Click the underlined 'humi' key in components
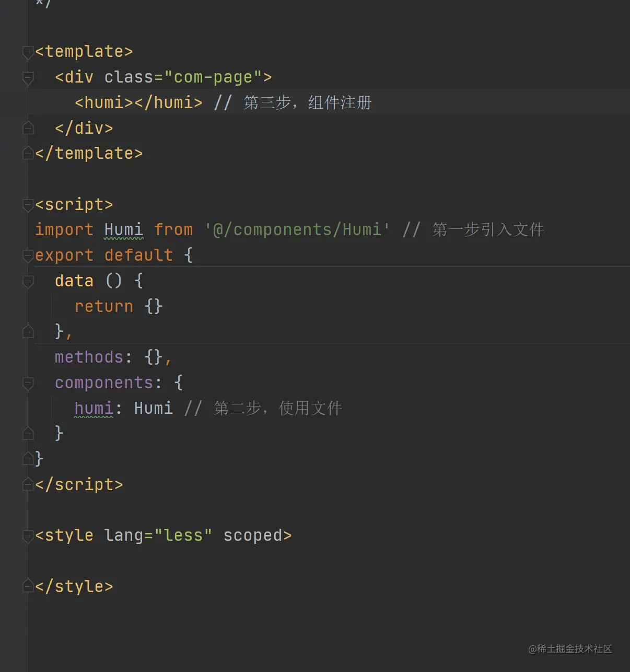The width and height of the screenshot is (630, 672). pyautogui.click(x=94, y=408)
